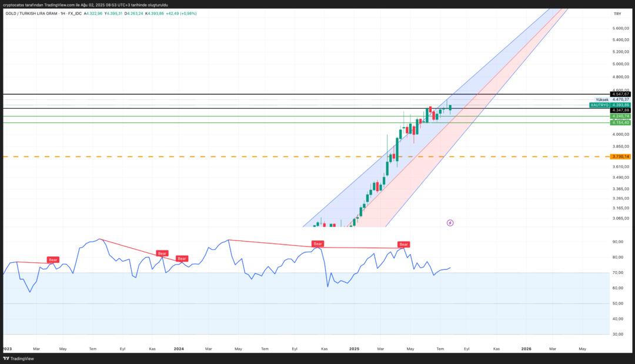
Task: Click the 2024 label on time axis
Action: coord(179,349)
